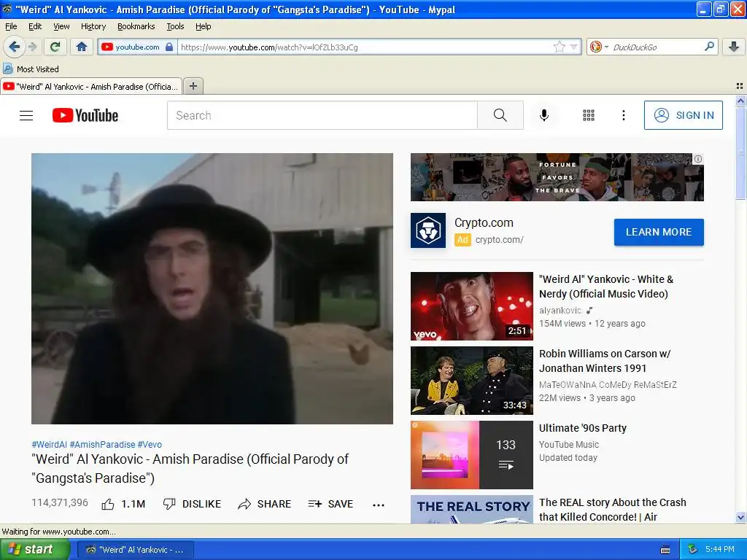
Task: Open YouTube settings three-dot menu
Action: tap(624, 115)
